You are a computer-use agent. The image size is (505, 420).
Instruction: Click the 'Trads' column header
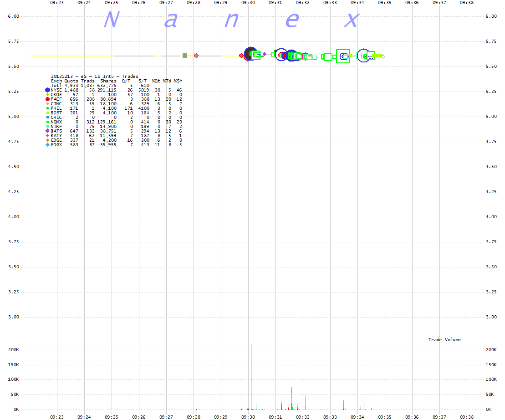(x=88, y=81)
